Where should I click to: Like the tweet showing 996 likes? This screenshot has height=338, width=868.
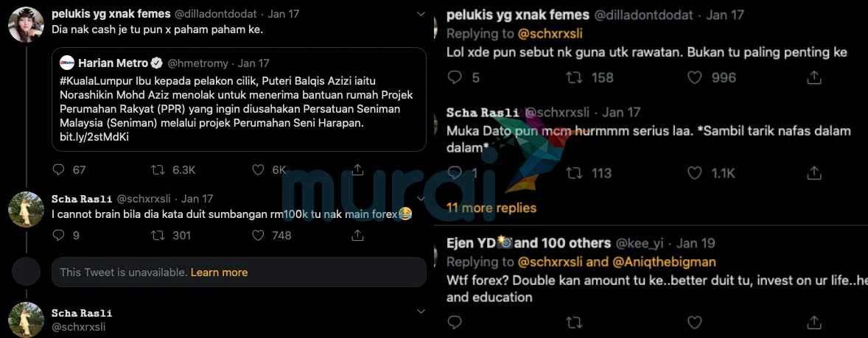click(695, 77)
